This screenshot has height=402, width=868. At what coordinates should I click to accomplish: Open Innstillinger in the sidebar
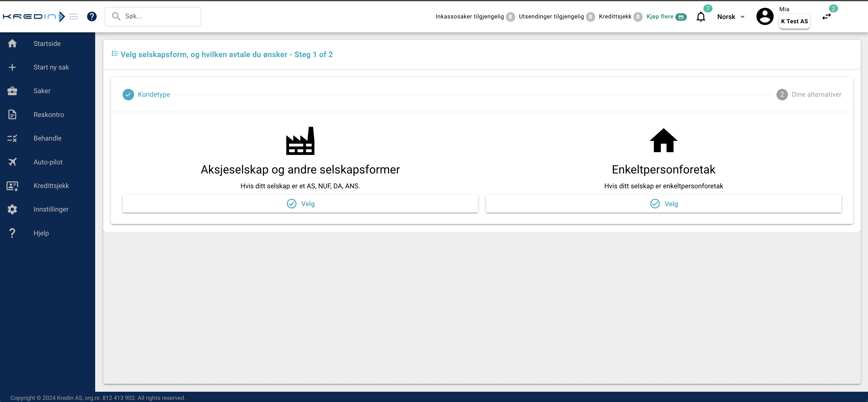(47, 209)
